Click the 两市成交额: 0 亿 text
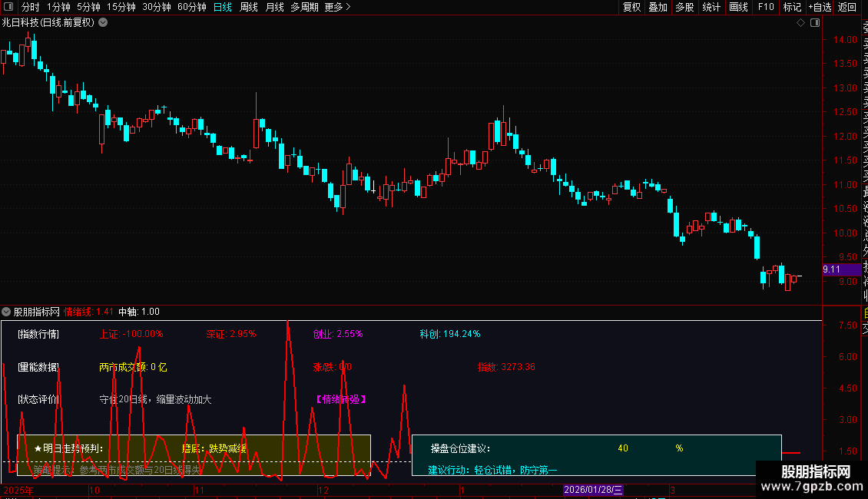The width and height of the screenshot is (868, 499). 133,367
